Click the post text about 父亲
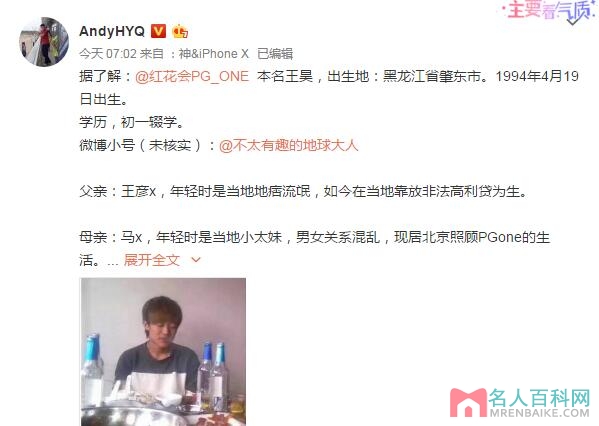 (303, 191)
